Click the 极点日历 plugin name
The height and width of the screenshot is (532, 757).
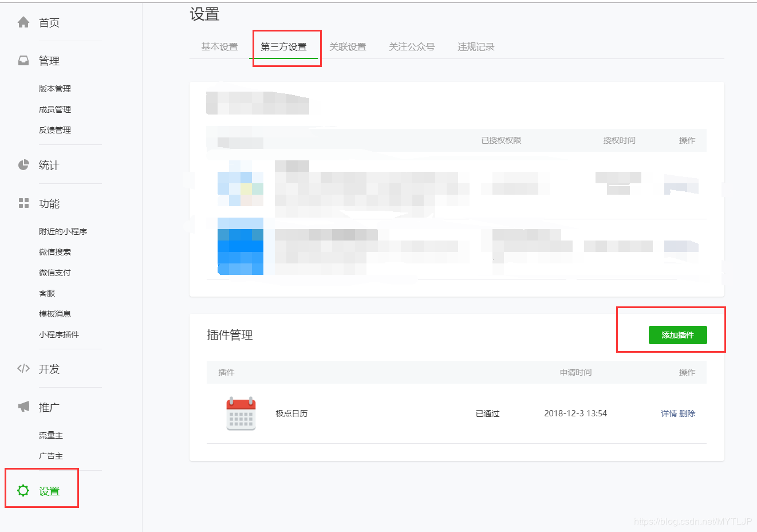(x=291, y=413)
